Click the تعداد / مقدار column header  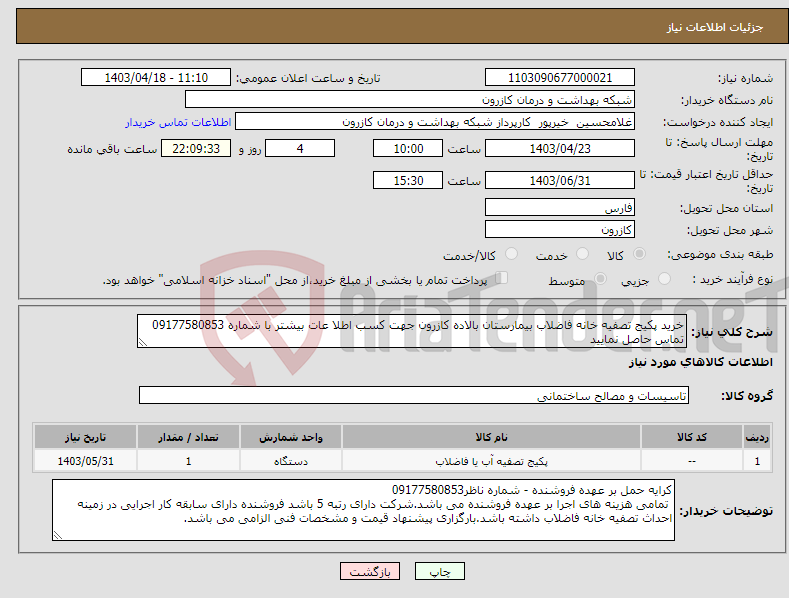(188, 437)
